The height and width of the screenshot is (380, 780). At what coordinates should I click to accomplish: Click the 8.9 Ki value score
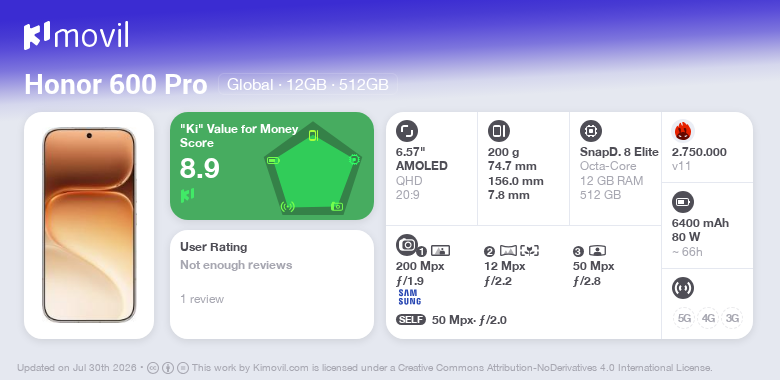point(199,168)
